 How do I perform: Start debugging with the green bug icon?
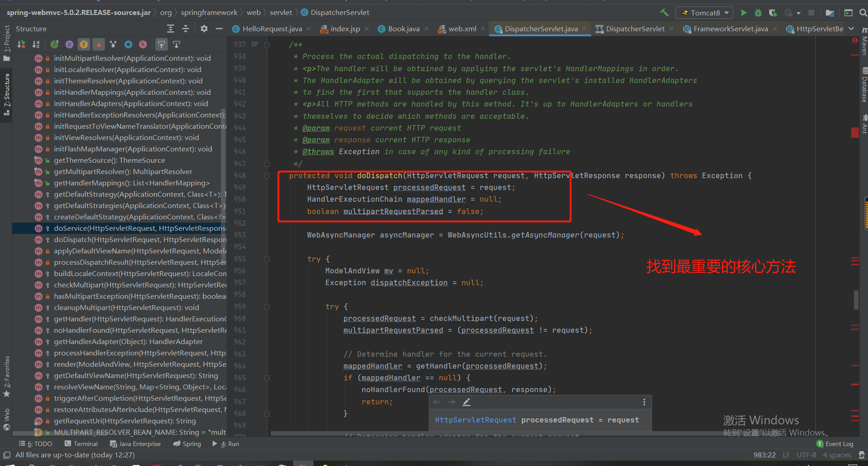point(758,13)
